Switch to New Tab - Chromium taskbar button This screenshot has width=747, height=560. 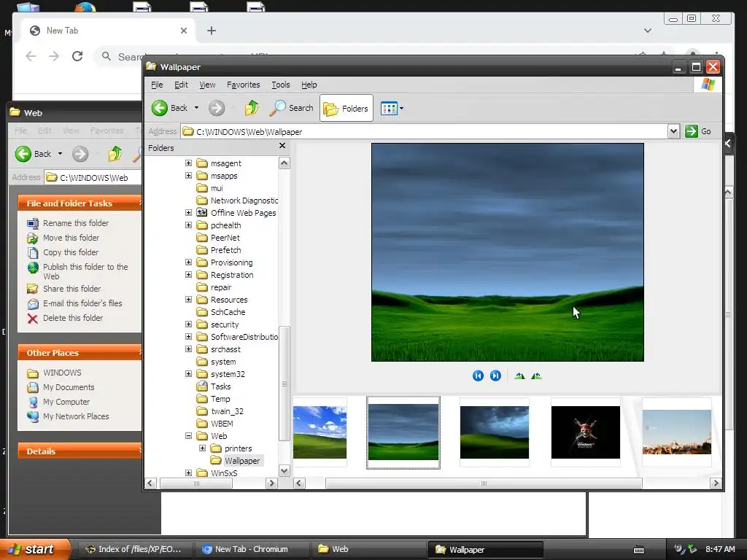pos(252,549)
